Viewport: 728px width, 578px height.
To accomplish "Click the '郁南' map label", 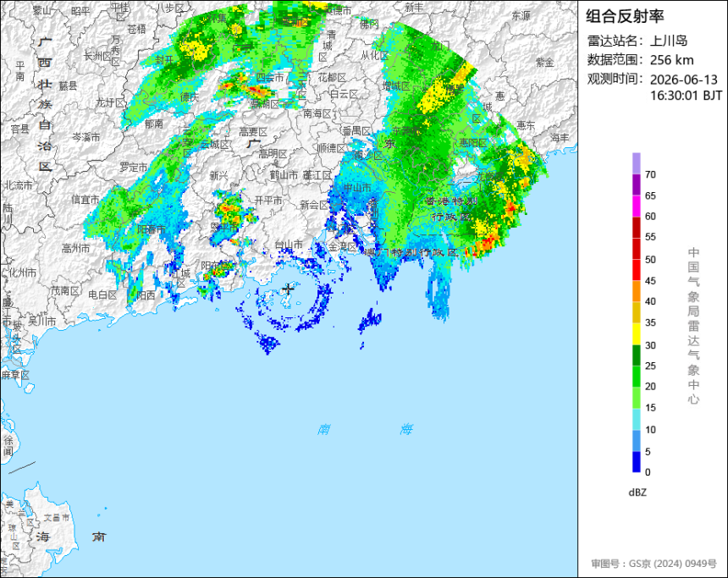I will pyautogui.click(x=154, y=123).
